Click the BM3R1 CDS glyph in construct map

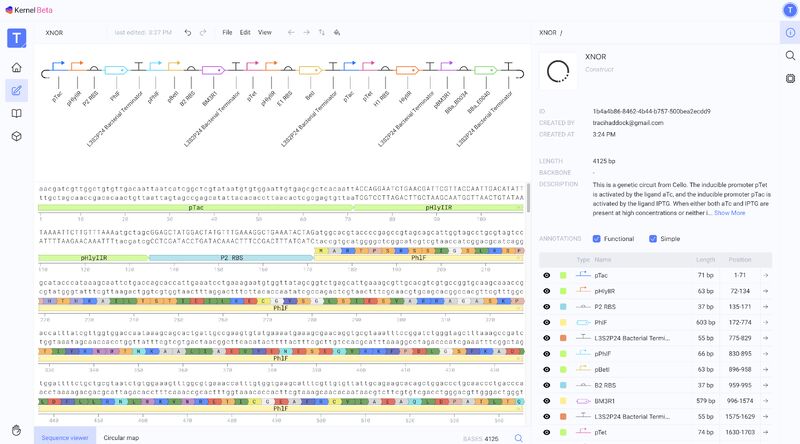(x=213, y=70)
